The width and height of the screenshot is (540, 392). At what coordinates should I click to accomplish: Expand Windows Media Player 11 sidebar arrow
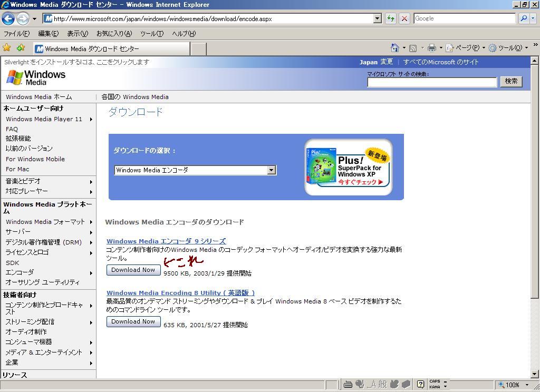[x=91, y=120]
